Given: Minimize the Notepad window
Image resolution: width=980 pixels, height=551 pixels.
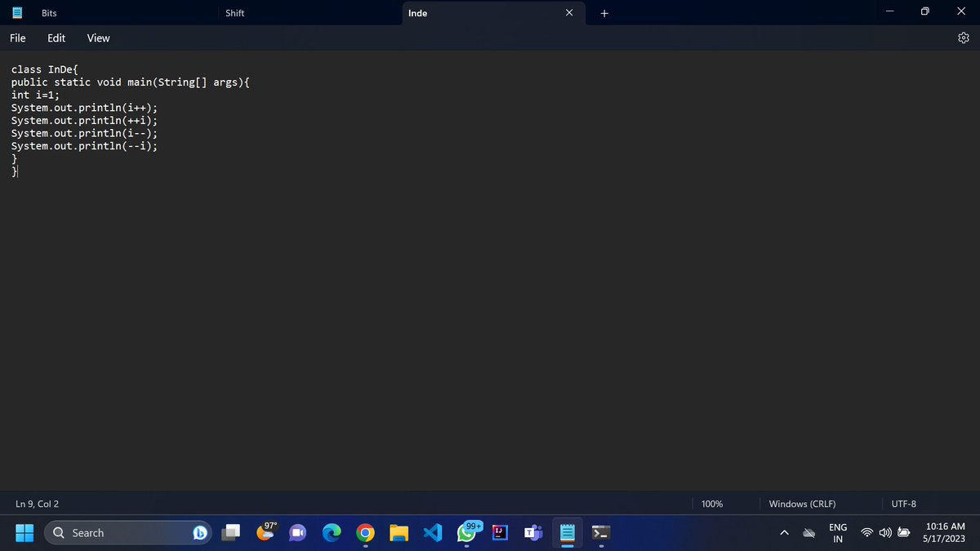Looking at the screenshot, I should click(889, 13).
